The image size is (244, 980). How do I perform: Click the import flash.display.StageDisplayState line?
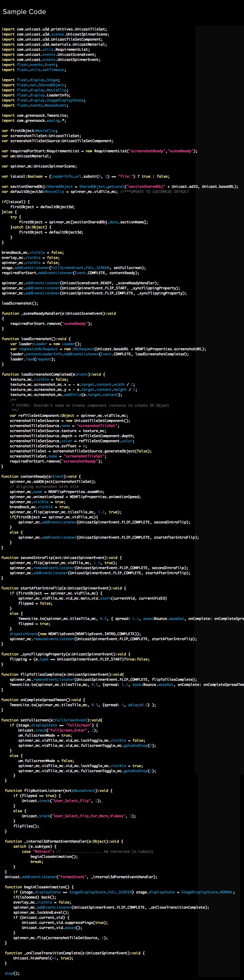[x=43, y=100]
